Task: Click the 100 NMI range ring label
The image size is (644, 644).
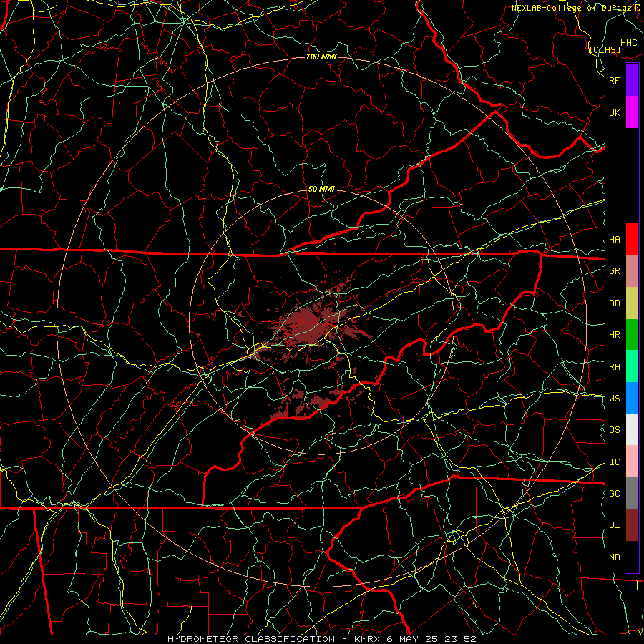Action: [321, 57]
